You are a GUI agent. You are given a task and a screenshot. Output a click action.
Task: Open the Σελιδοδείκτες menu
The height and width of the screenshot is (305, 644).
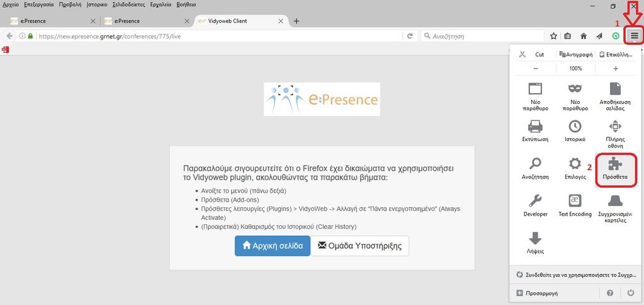click(x=128, y=4)
